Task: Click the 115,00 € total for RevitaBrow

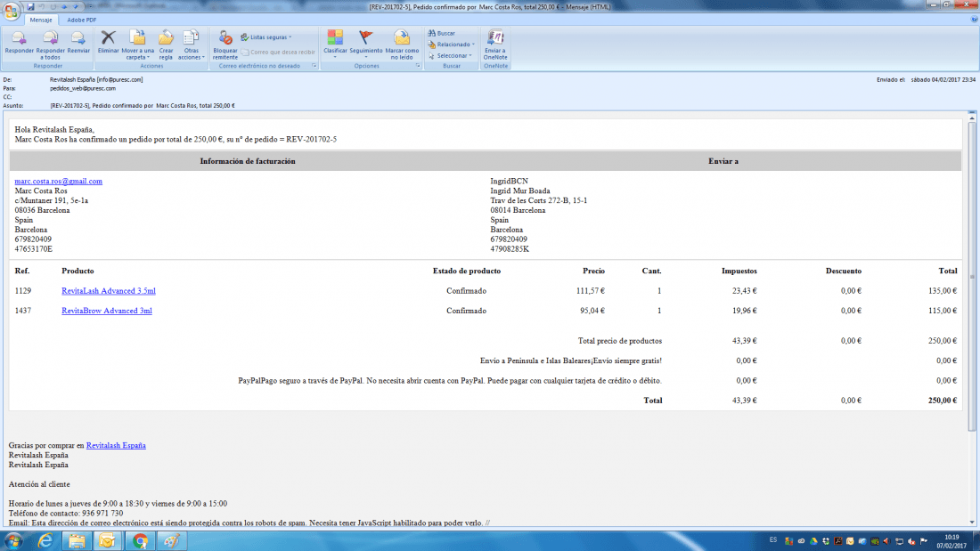Action: 943,311
